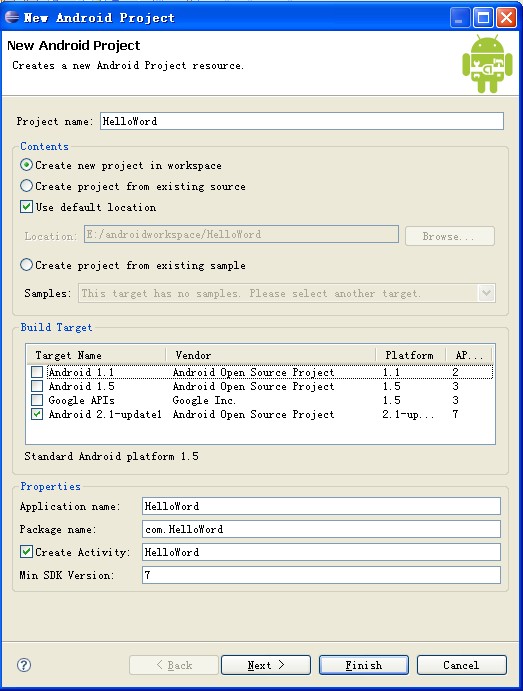Check the Android 1.1 build target
The height and width of the screenshot is (691, 523).
37,372
